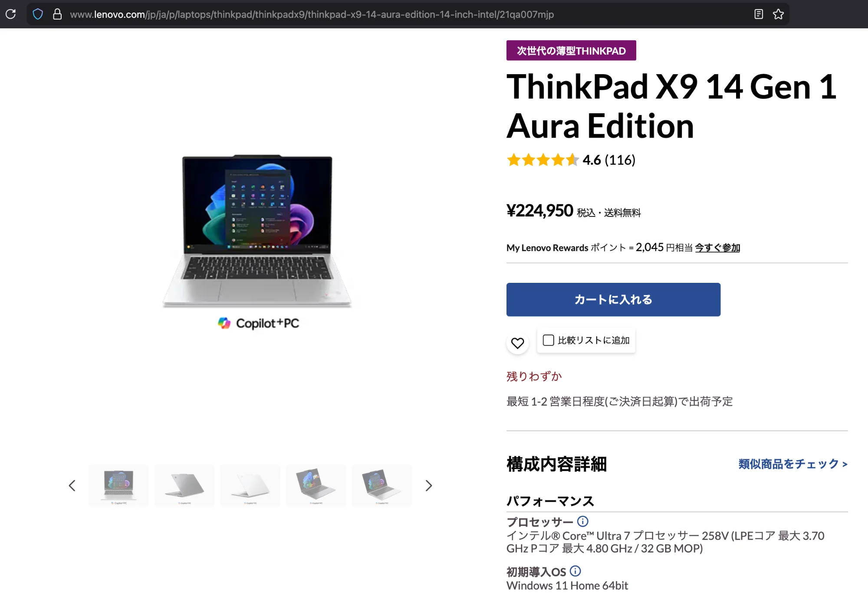Open processor info tooltip icon

coord(583,521)
